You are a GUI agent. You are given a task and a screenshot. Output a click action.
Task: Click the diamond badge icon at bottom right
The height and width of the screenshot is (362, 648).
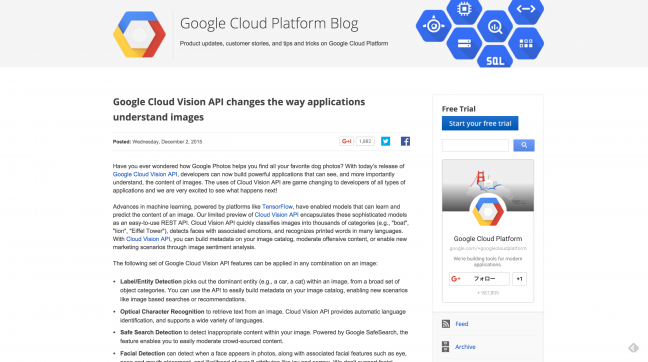634,348
